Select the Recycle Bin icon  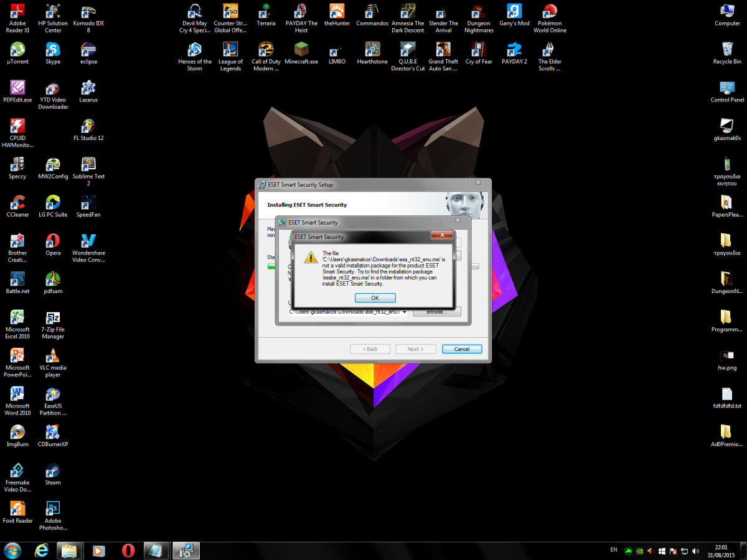[726, 50]
